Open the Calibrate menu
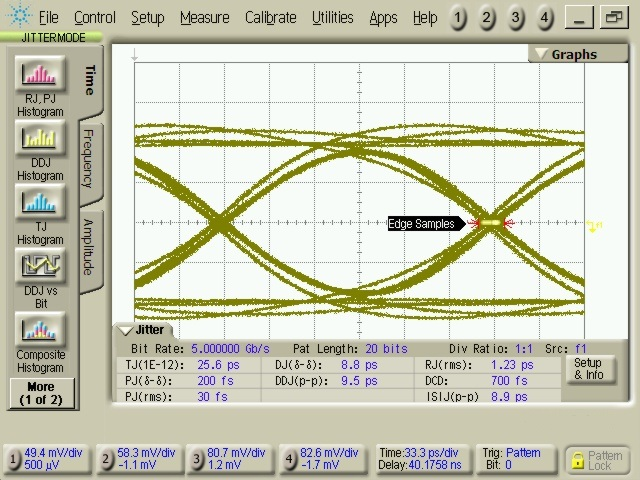The image size is (640, 480). pyautogui.click(x=270, y=18)
